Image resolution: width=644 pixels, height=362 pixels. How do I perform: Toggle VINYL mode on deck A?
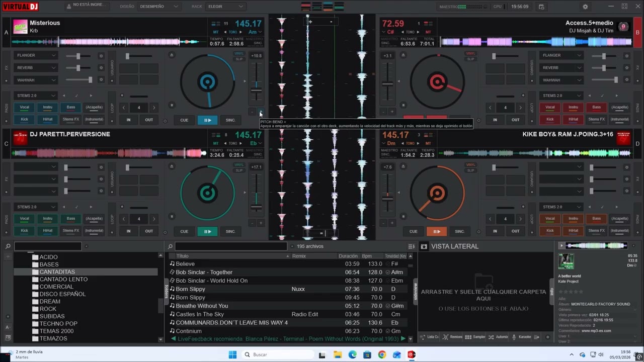[239, 53]
